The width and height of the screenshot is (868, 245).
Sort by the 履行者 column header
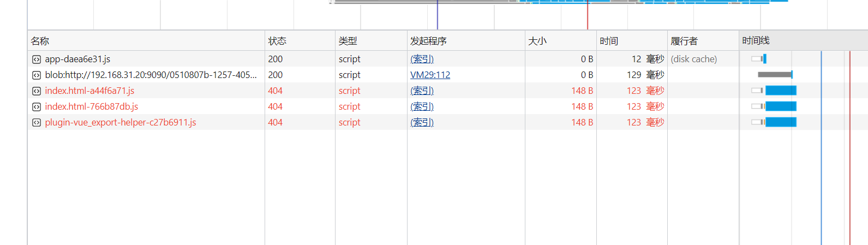click(x=703, y=41)
